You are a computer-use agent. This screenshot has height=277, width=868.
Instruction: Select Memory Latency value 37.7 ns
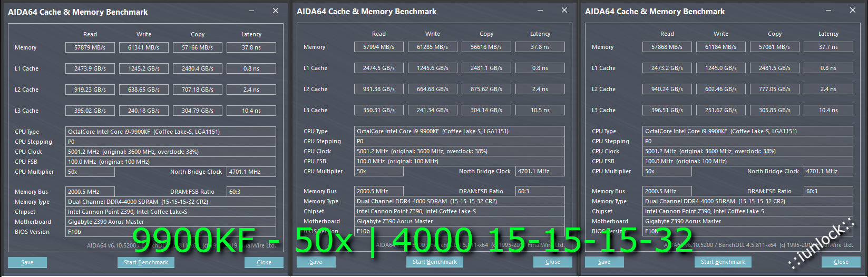pyautogui.click(x=828, y=47)
